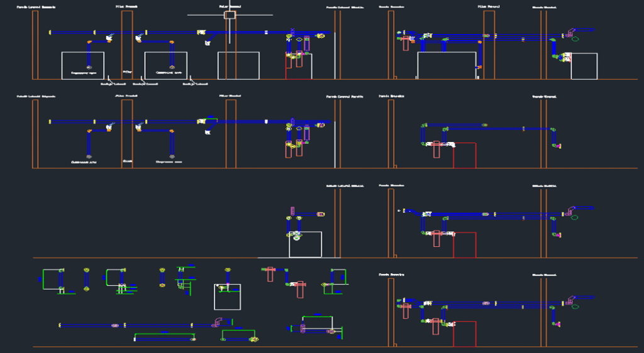644x353 pixels.
Task: Select white box in third-row middle elevation
Action: tap(306, 244)
